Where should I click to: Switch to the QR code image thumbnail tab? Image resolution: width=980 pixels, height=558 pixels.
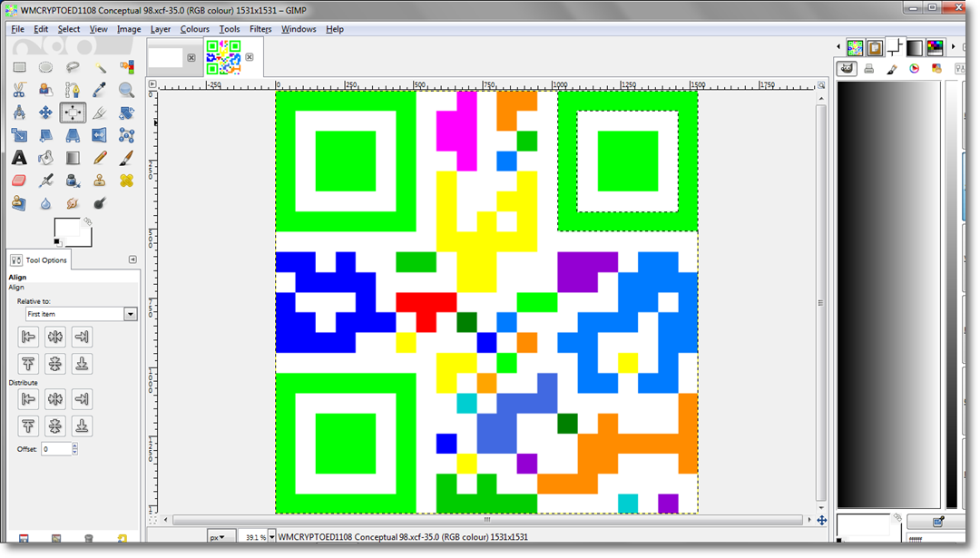tap(224, 57)
